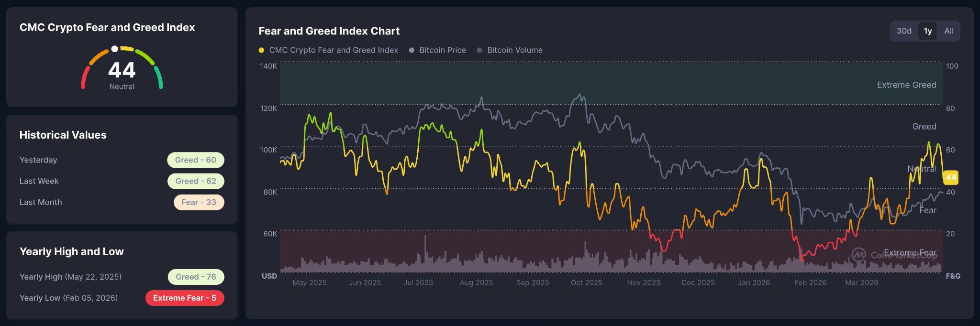Click the yellow legend dot for Fear and Greed
The image size is (980, 326).
coord(261,50)
